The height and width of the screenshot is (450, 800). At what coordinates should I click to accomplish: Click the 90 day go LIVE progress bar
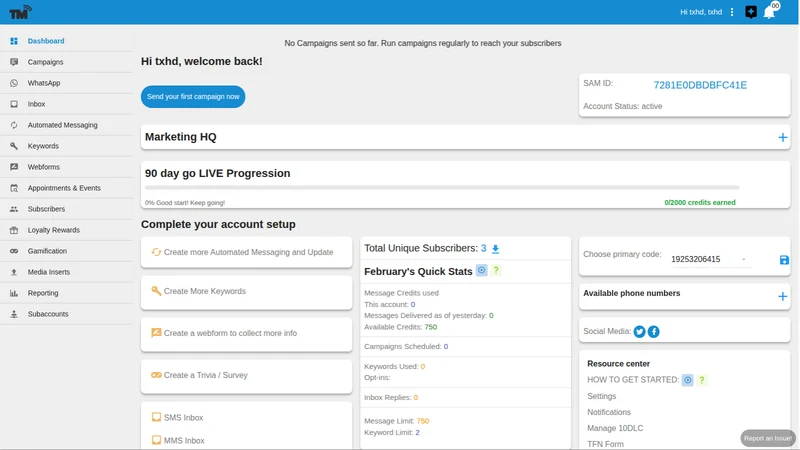[442, 188]
